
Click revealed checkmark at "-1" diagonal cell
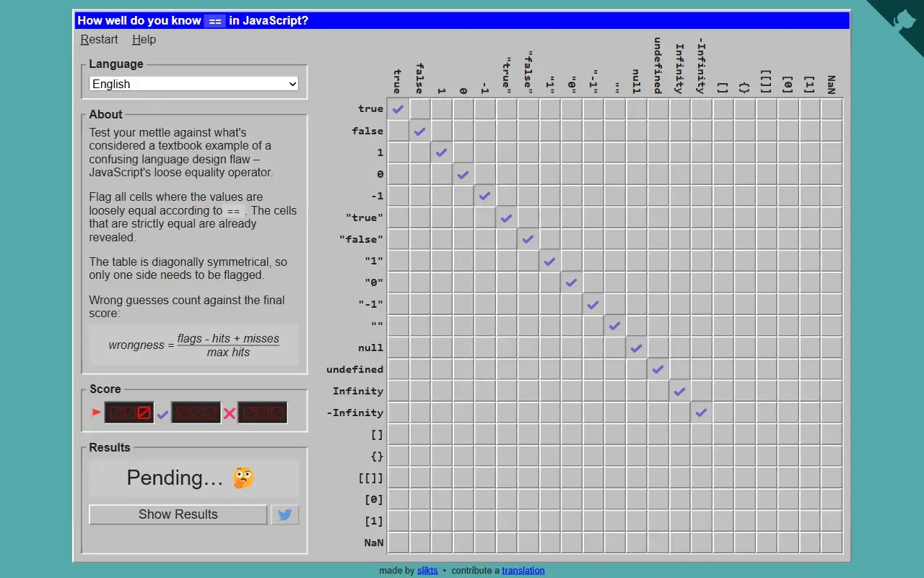pyautogui.click(x=593, y=304)
